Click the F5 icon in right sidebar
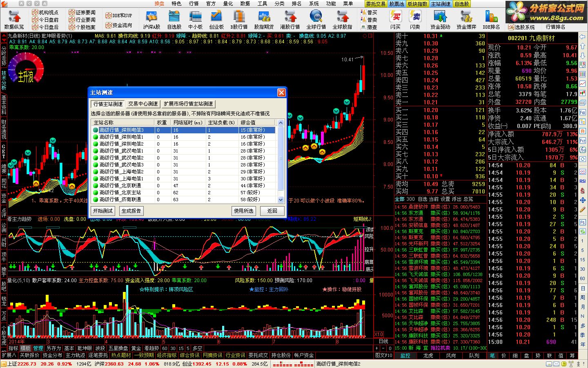Image resolution: width=588 pixels, height=368 pixels. point(583,222)
